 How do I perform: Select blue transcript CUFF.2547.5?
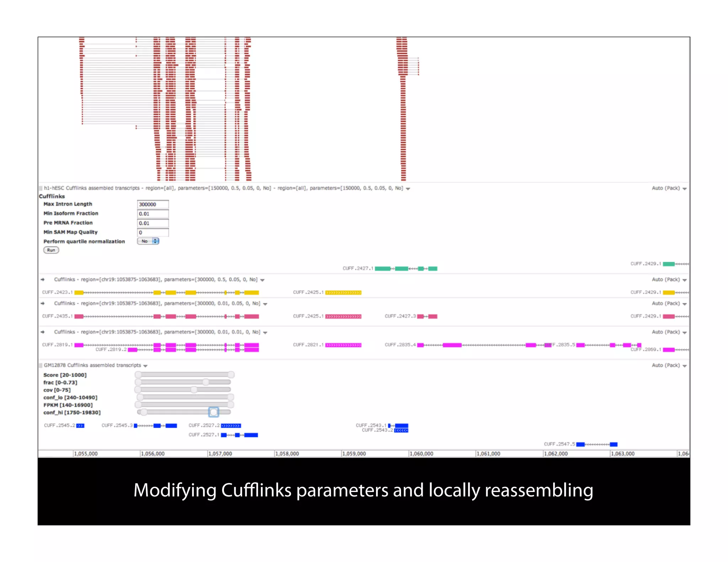click(597, 444)
